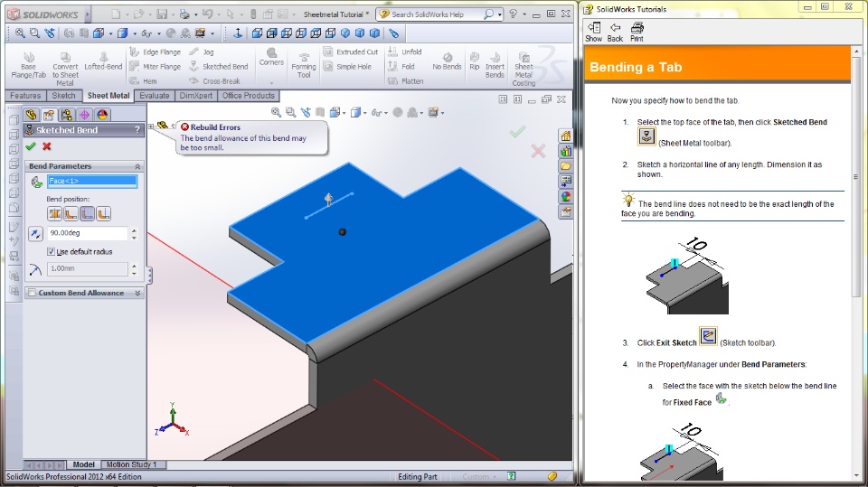Enable Custom Bend Allowance checkbox
The image size is (868, 487).
pos(33,293)
